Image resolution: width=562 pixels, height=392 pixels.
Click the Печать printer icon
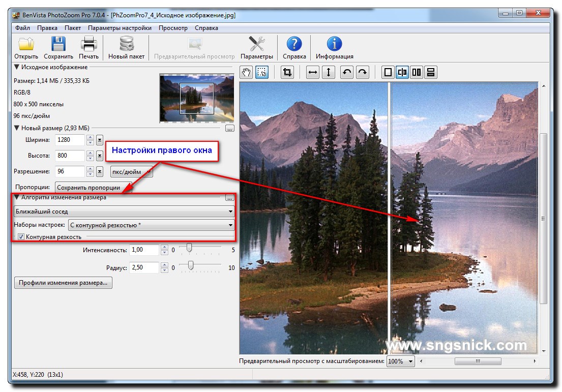(88, 44)
